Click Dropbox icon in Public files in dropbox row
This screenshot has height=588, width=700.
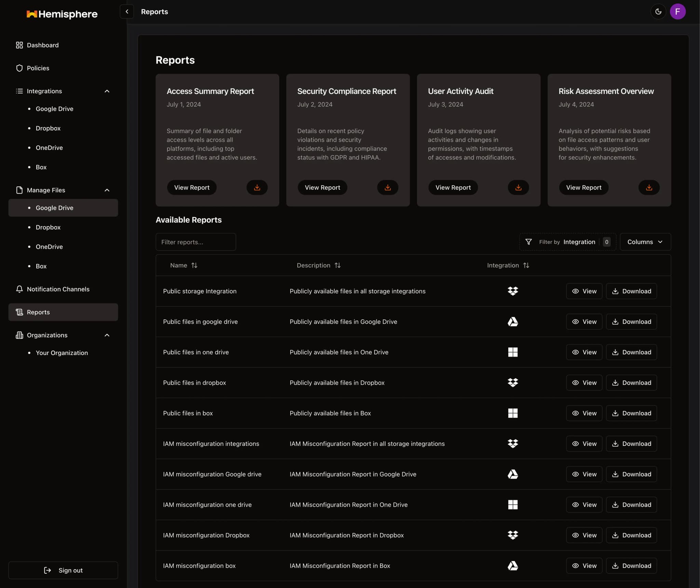[x=513, y=383]
